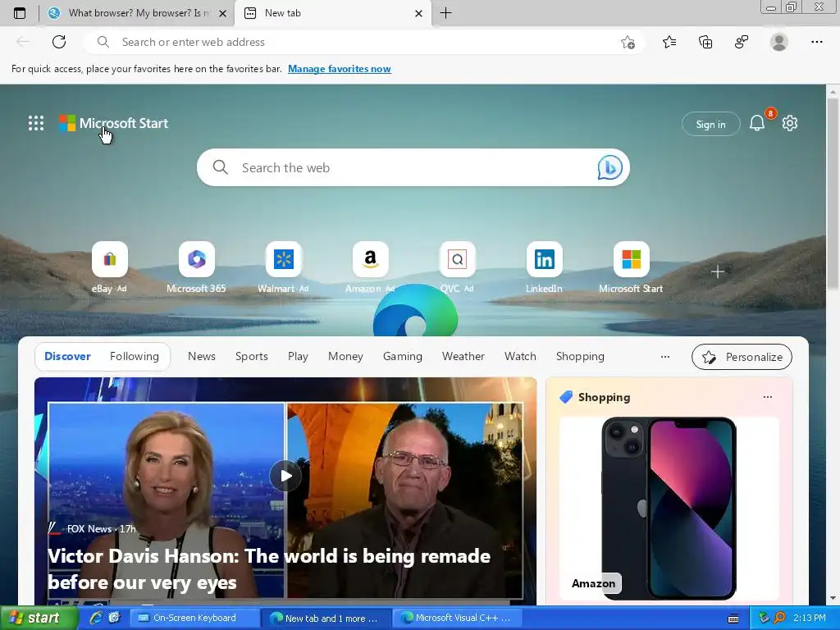Play the Victor Davis Hanson video
Screen dimensions: 840x630
(285, 476)
